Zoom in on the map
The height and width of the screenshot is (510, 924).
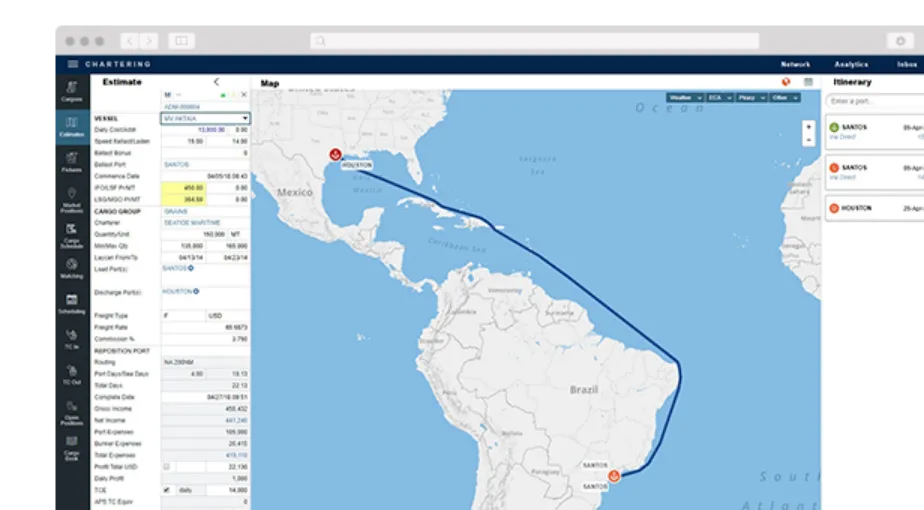(808, 127)
